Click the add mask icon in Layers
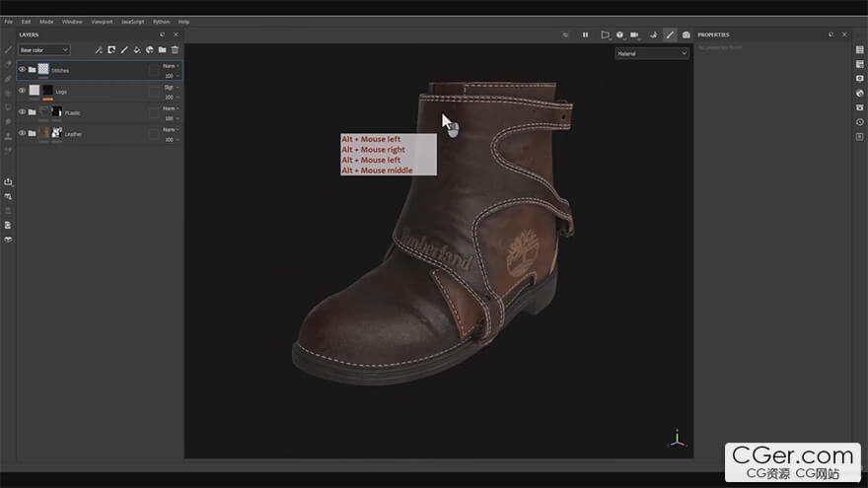This screenshot has width=868, height=488. coord(111,50)
